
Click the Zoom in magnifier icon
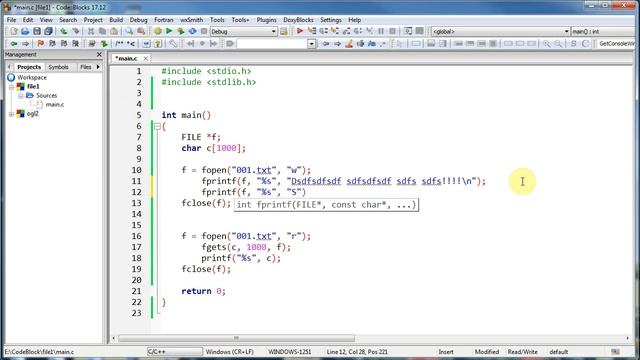(x=547, y=44)
